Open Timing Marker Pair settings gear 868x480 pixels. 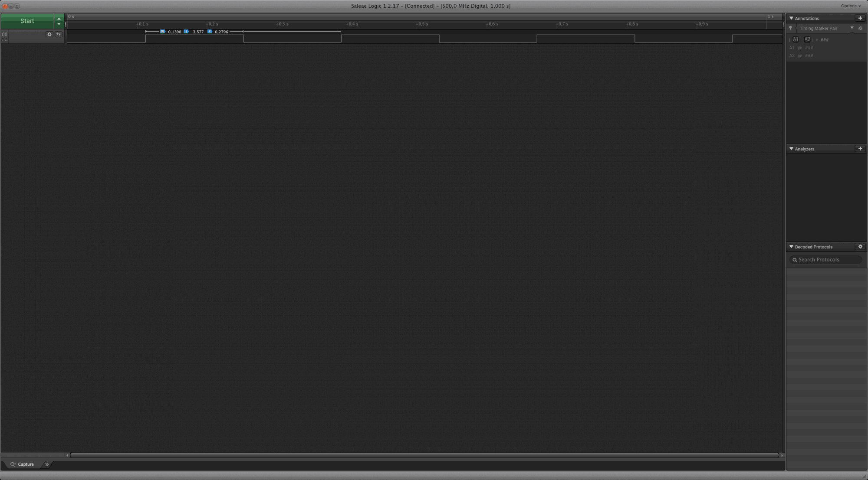860,28
